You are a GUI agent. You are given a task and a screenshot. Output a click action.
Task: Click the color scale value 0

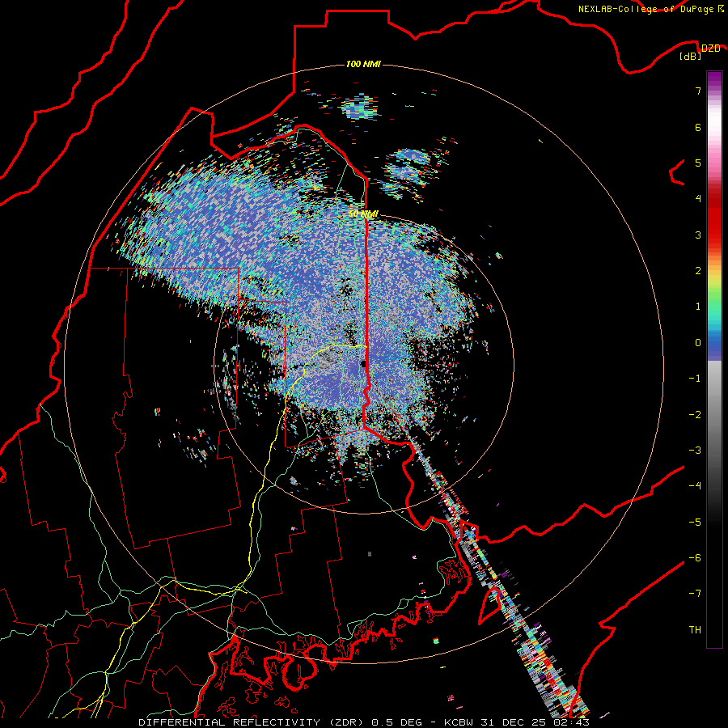[698, 343]
